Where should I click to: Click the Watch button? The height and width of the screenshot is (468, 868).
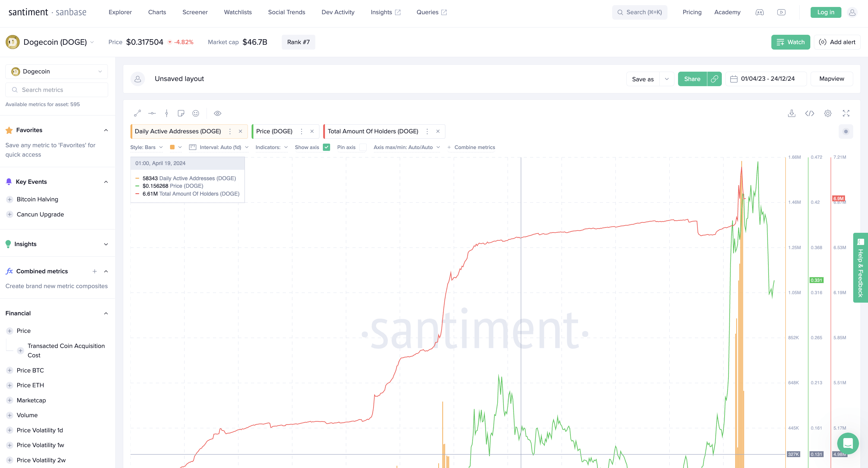[790, 42]
